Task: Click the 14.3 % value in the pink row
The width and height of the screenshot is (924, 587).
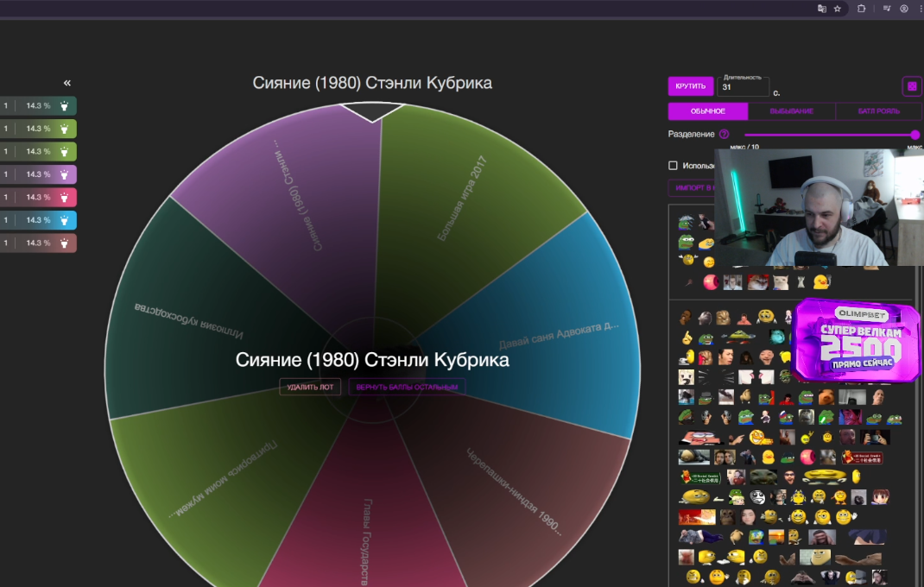Action: (x=38, y=198)
